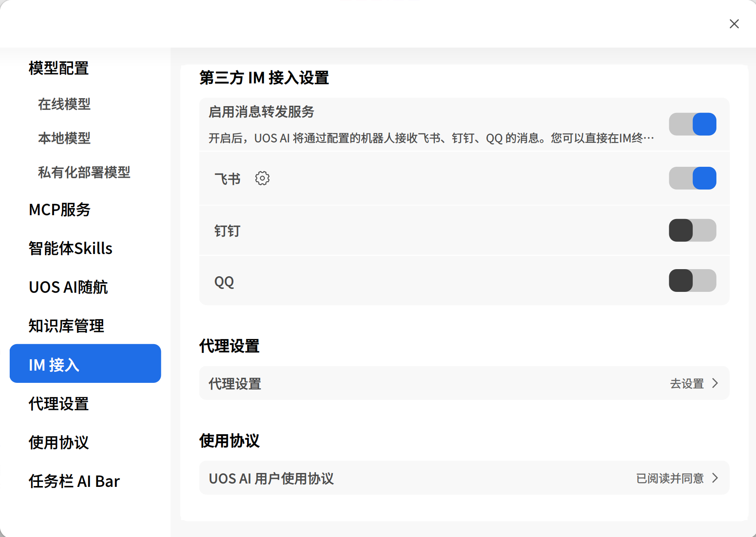Viewport: 756px width, 537px height.
Task: Select 任务栏 AI Bar settings
Action: click(x=74, y=481)
